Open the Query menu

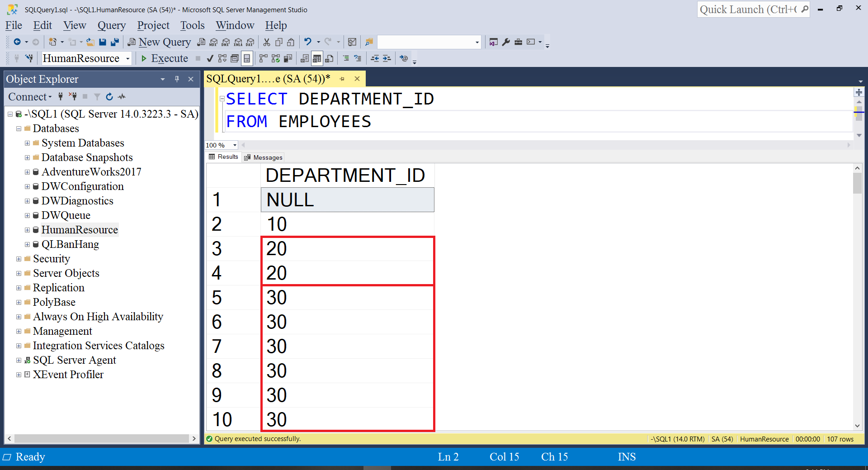click(111, 25)
